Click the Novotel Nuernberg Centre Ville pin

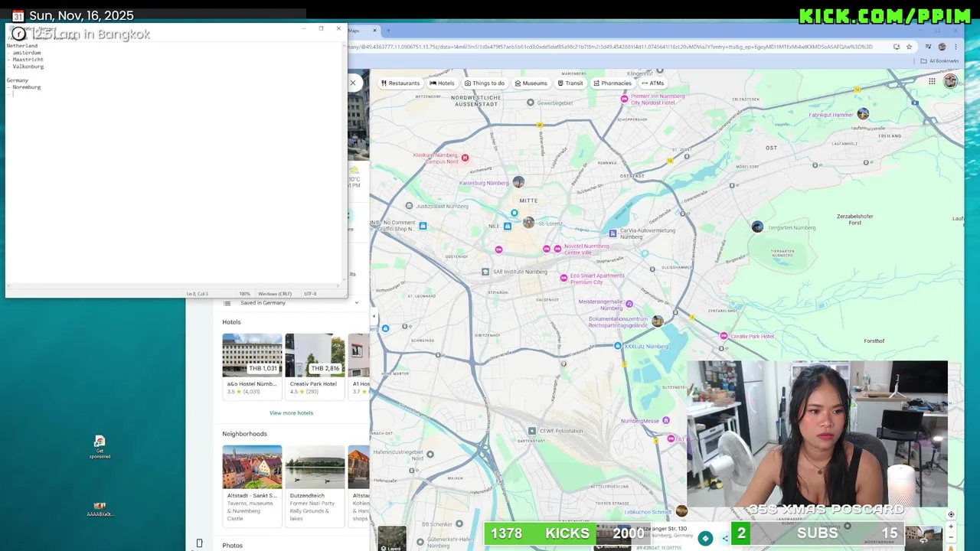pyautogui.click(x=558, y=249)
